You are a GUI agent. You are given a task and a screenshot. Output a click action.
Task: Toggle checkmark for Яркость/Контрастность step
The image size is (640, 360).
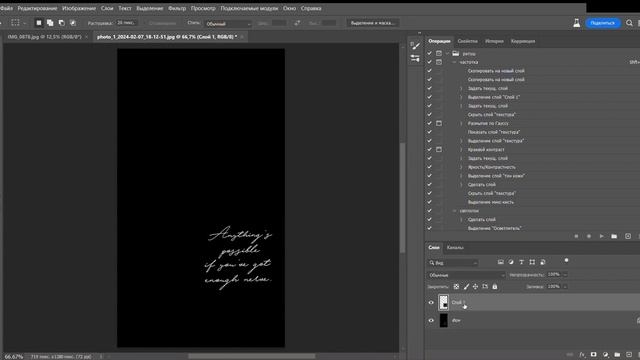(429, 167)
